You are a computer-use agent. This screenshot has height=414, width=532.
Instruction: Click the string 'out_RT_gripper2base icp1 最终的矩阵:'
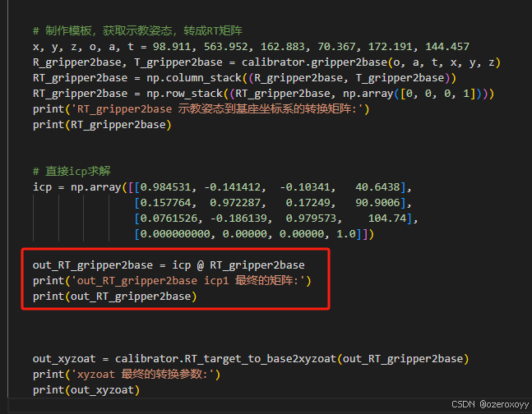click(187, 281)
